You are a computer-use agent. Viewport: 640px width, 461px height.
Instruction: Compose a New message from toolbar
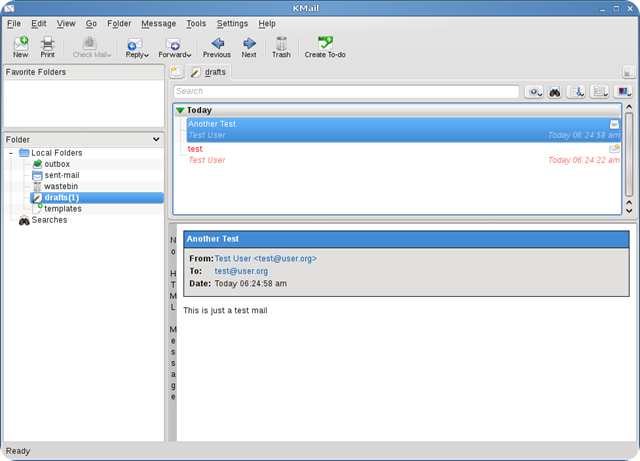click(20, 47)
